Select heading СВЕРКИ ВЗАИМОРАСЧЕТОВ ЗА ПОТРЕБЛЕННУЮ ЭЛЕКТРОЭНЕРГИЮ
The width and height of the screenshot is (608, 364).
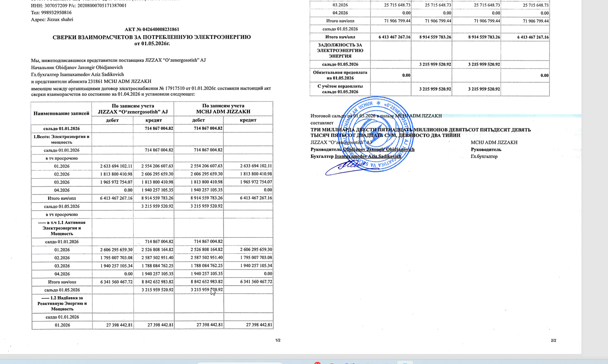[152, 37]
